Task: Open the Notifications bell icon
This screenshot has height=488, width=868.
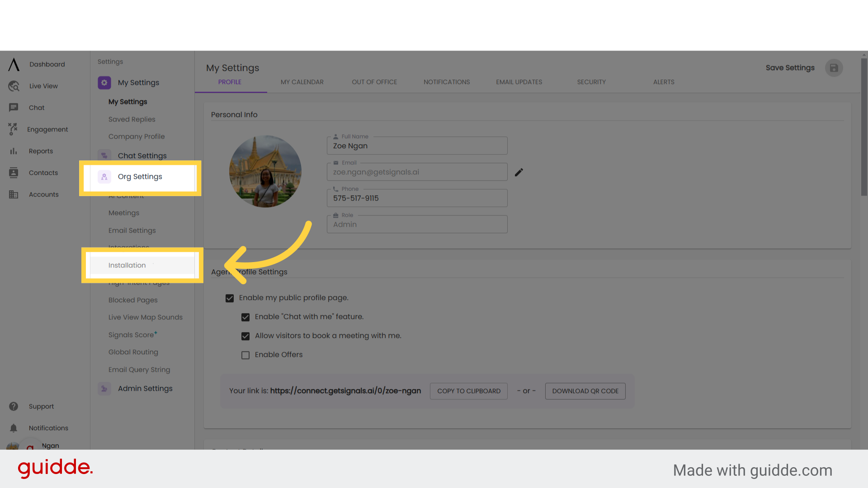Action: [14, 428]
